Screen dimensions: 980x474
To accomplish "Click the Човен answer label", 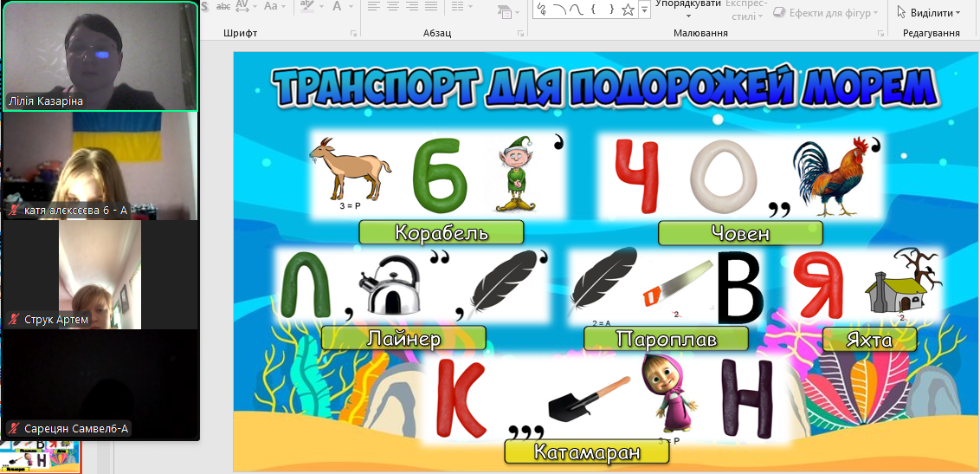I will tap(740, 233).
